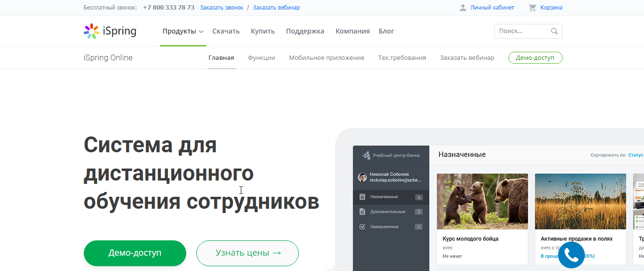Image resolution: width=644 pixels, height=271 pixels.
Task: Expand the Продукты dropdown arrow
Action: click(201, 32)
